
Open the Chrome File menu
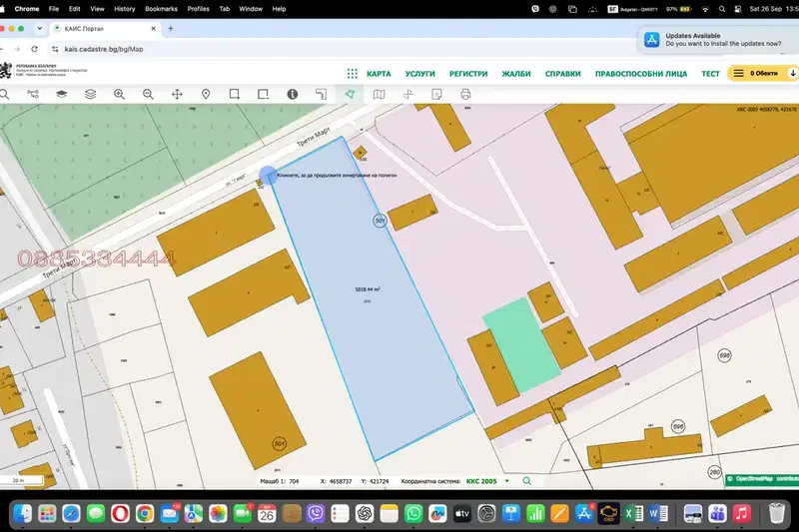(x=54, y=9)
